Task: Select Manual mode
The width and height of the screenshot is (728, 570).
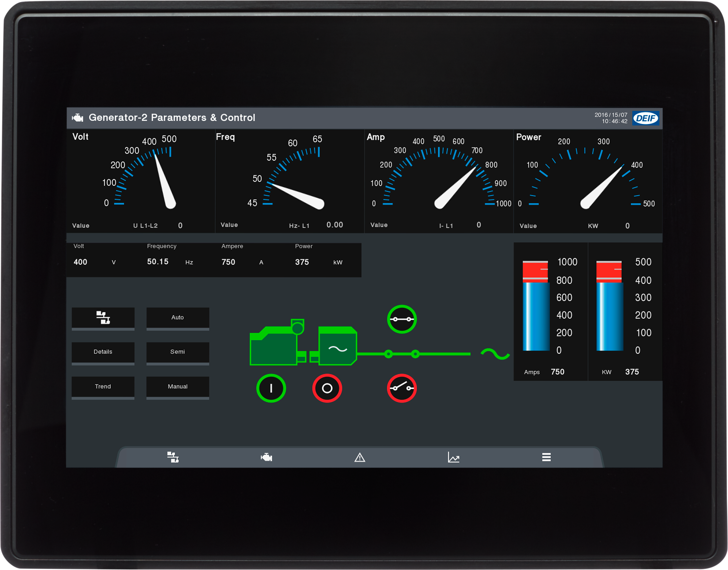Action: [x=178, y=386]
